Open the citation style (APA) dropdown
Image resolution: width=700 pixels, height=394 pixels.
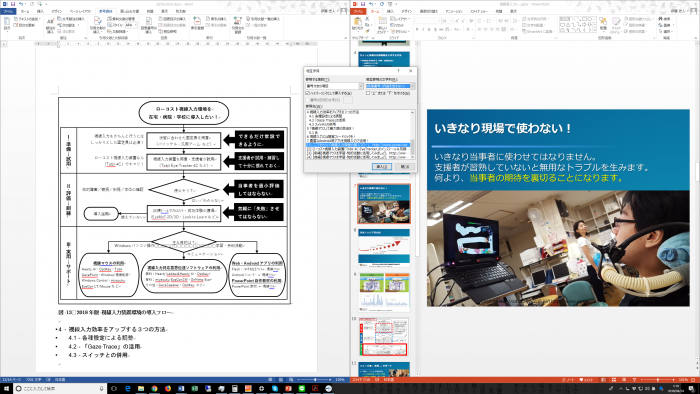pyautogui.click(x=130, y=25)
